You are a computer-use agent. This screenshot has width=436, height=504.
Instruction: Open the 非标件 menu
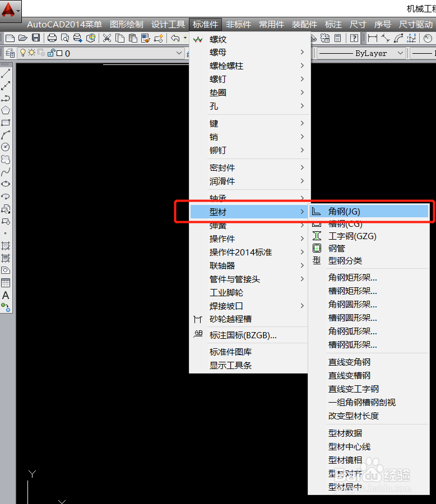pos(238,25)
